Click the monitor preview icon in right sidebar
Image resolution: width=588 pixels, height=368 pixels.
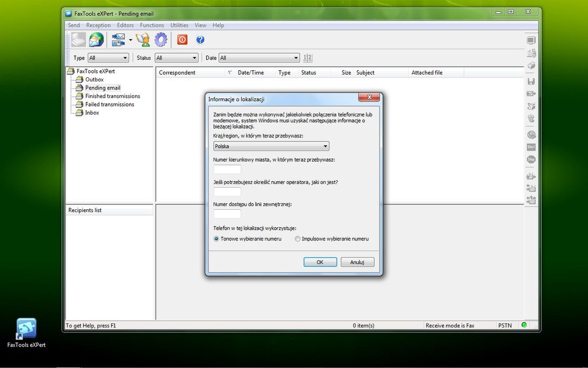[x=531, y=40]
